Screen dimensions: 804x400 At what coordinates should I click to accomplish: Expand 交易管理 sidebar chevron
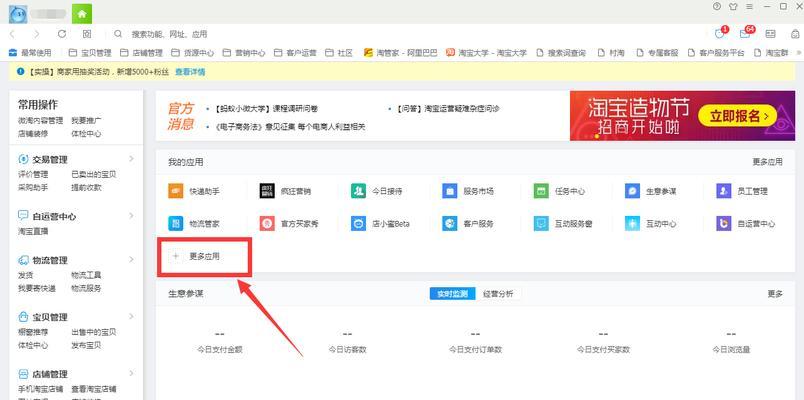[x=131, y=159]
